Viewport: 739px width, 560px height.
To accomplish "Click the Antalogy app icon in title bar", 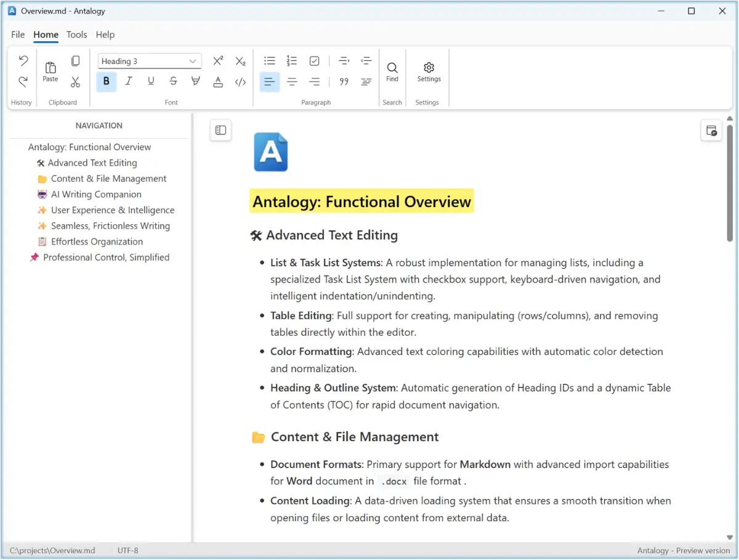I will tap(12, 10).
